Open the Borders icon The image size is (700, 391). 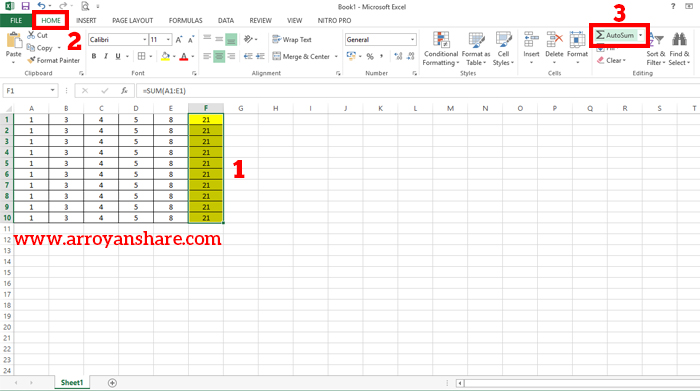coord(142,56)
